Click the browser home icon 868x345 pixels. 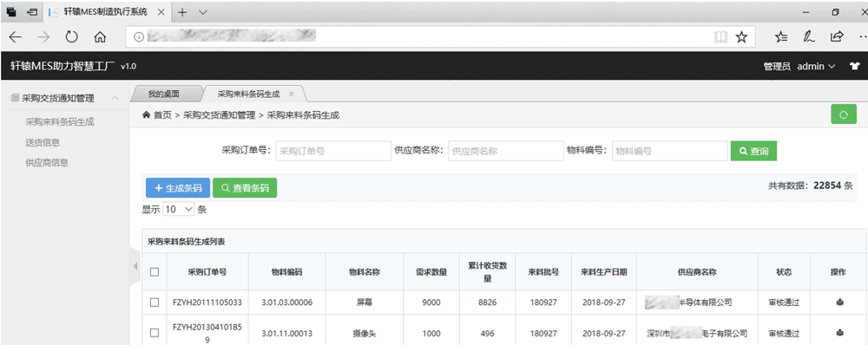(100, 37)
